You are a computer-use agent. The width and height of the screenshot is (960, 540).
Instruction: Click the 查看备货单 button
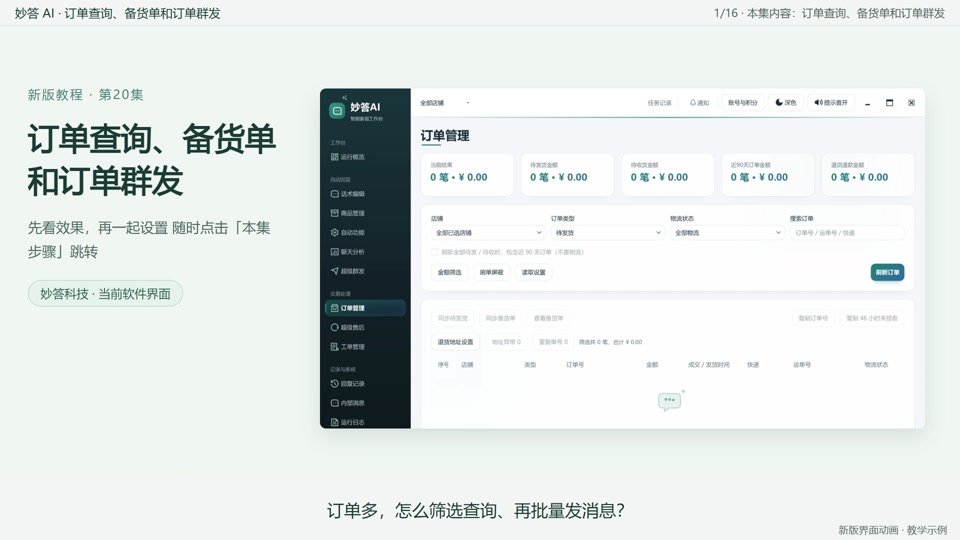pos(548,318)
